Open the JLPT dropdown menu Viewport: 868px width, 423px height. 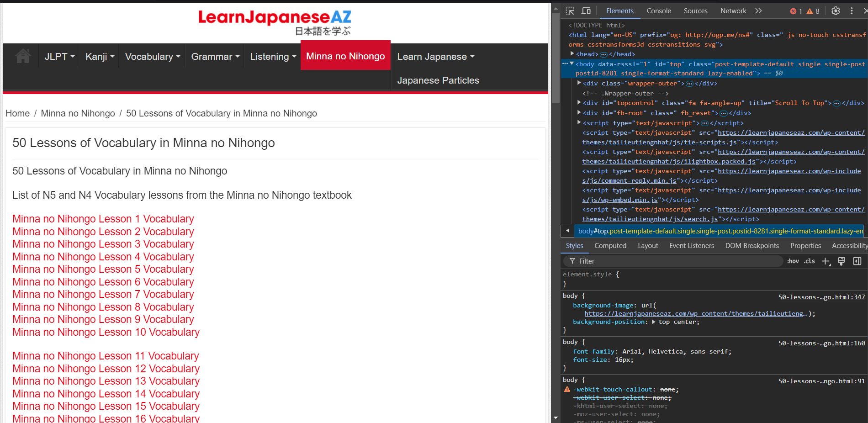click(59, 57)
